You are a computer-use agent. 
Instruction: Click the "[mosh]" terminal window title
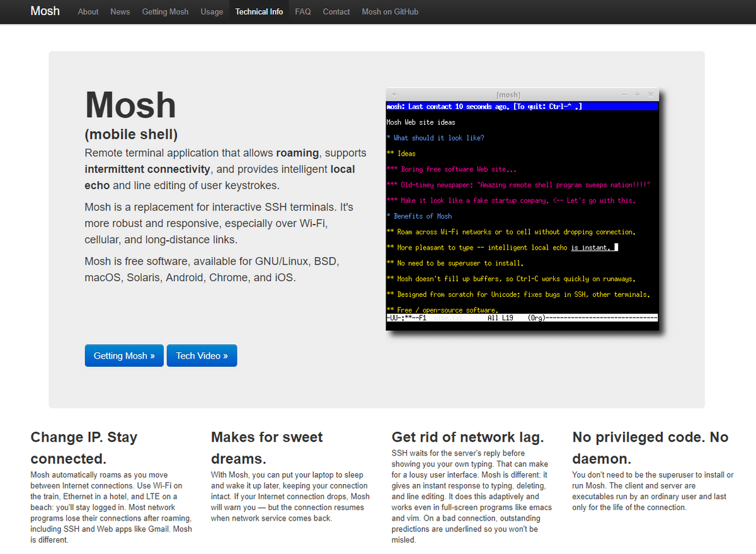pos(508,95)
